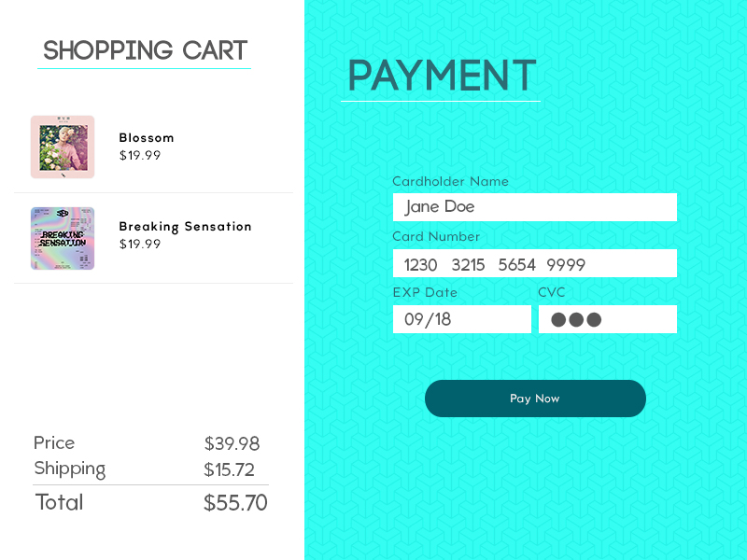
Task: Click the Payment heading
Action: click(x=442, y=76)
